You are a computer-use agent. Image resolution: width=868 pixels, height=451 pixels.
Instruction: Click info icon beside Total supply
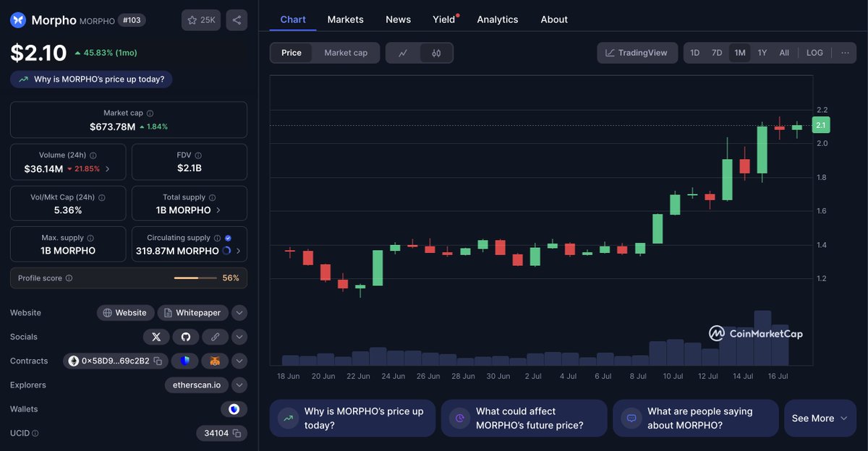pyautogui.click(x=213, y=197)
